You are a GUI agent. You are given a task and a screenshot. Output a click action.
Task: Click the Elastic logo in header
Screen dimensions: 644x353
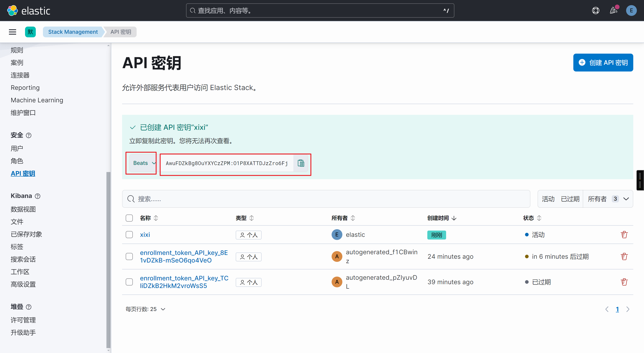tap(28, 11)
